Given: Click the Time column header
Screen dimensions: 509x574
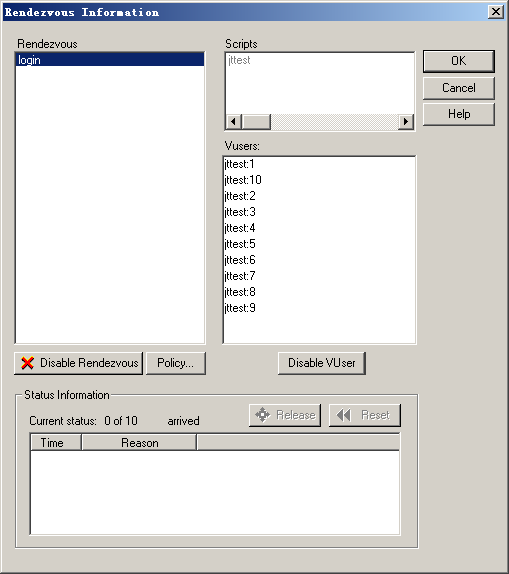Looking at the screenshot, I should point(56,443).
